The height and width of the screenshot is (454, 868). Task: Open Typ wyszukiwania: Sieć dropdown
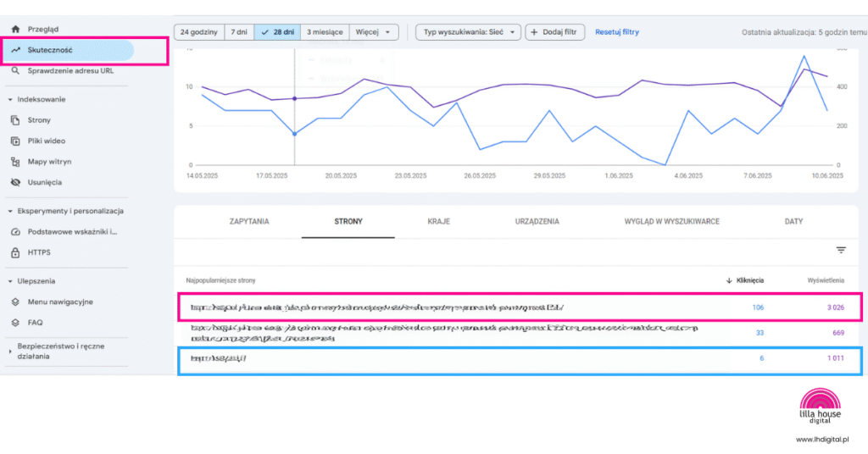coord(468,32)
